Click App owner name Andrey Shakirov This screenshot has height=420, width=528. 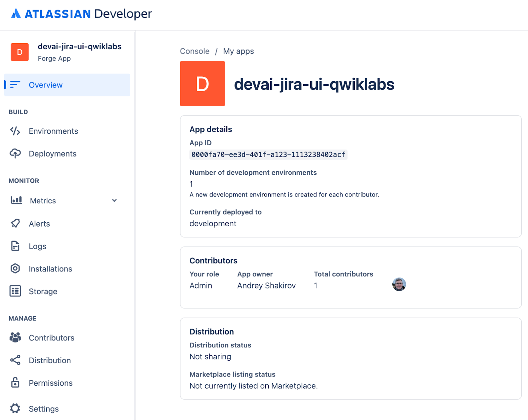click(266, 286)
